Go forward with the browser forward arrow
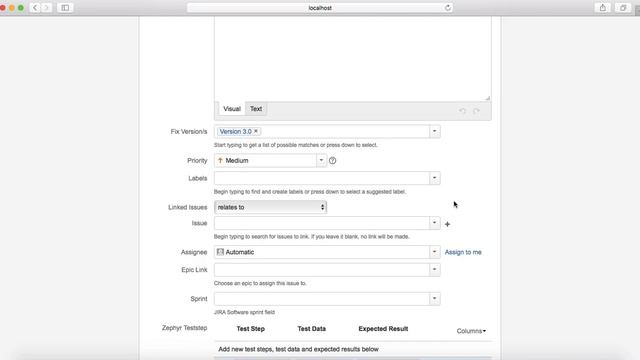Screen dimensions: 640x360 46,8
